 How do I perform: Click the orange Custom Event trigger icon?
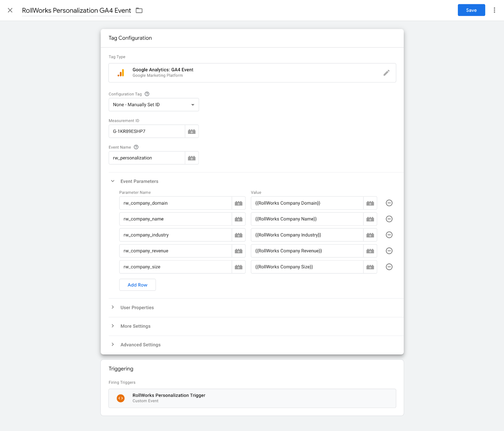tap(121, 398)
